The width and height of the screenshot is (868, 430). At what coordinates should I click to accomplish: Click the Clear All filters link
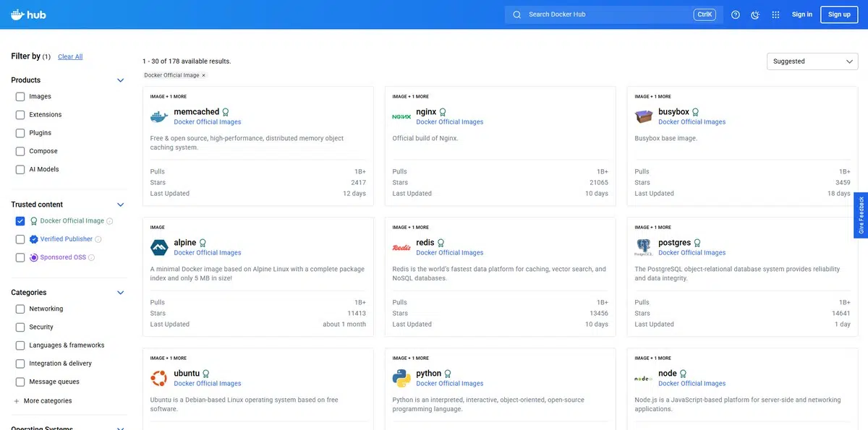click(70, 57)
